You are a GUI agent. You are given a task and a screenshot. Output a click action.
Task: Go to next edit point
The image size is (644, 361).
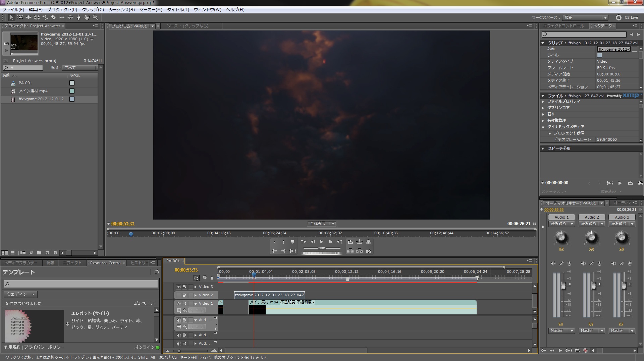340,242
